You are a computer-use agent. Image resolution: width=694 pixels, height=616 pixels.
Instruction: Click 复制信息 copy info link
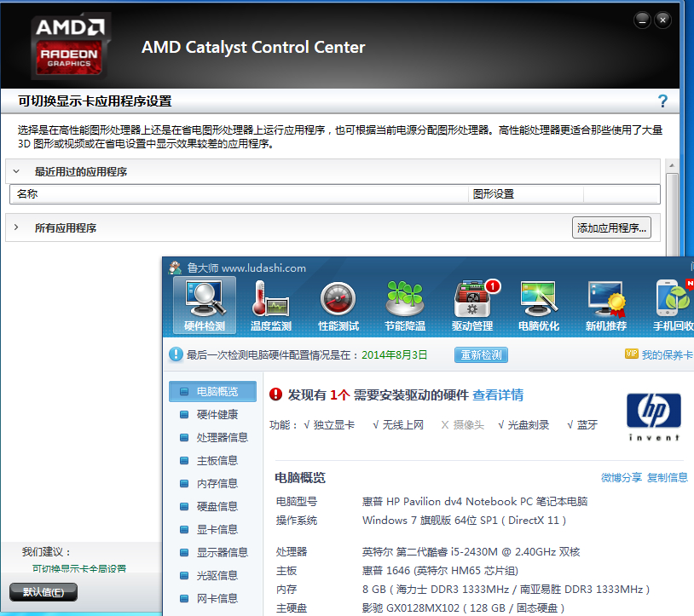point(668,478)
